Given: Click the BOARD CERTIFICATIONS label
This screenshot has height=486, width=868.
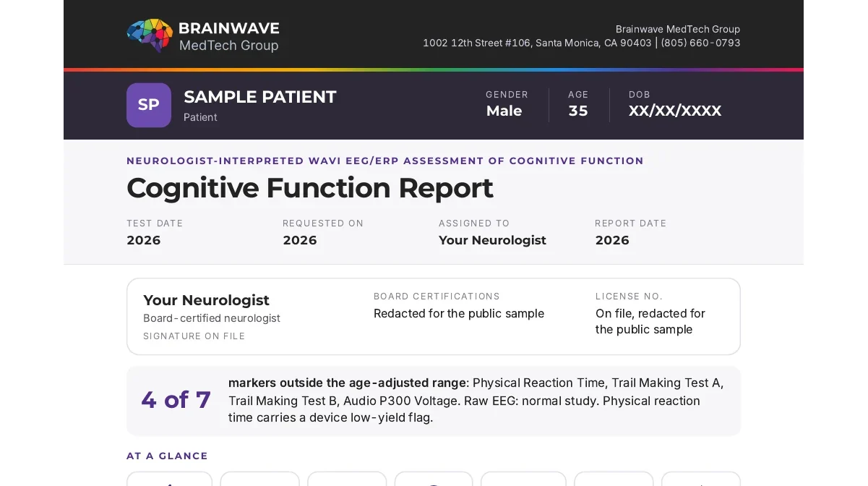Looking at the screenshot, I should pos(437,297).
